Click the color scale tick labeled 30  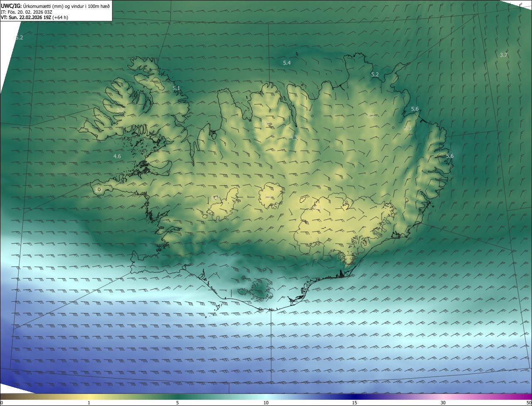443,403
